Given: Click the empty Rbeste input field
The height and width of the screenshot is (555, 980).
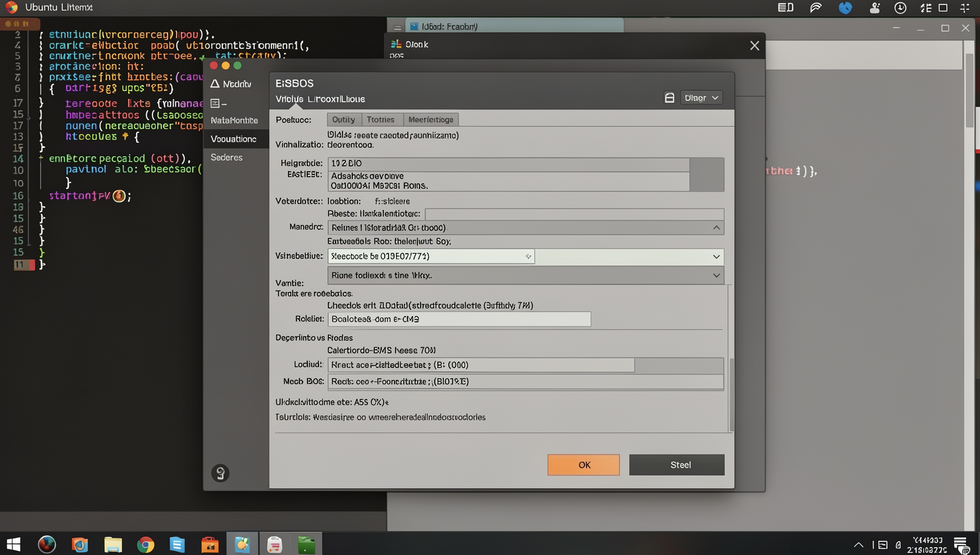Looking at the screenshot, I should [575, 214].
